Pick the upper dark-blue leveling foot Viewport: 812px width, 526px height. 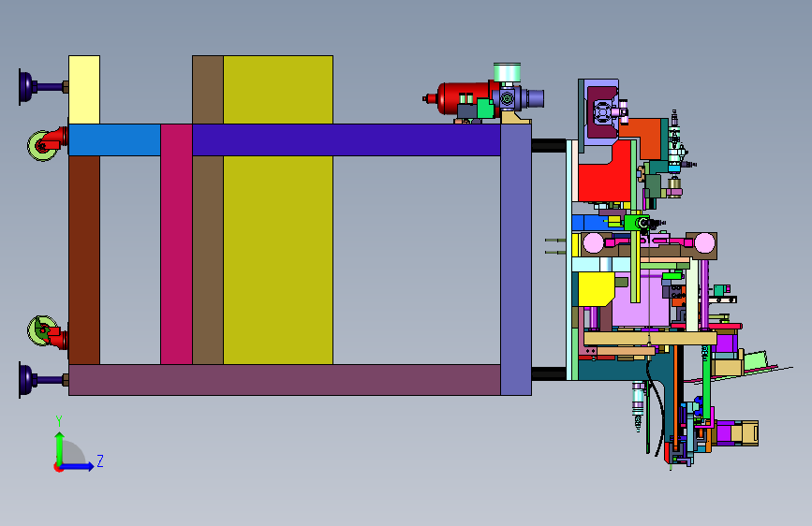pos(42,86)
